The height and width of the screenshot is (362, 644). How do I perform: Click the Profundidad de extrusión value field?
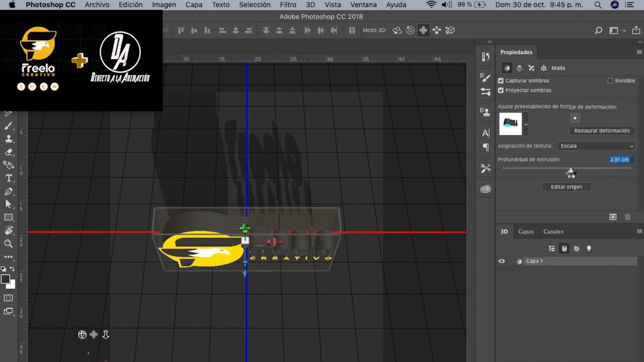tap(621, 159)
